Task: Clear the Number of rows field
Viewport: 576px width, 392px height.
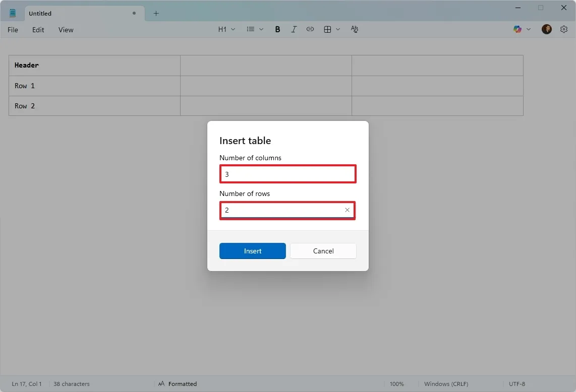Action: [347, 210]
